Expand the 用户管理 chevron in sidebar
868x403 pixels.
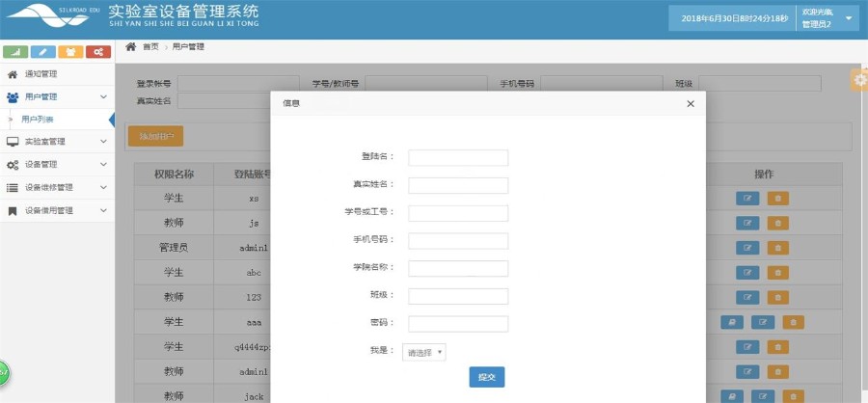coord(103,96)
